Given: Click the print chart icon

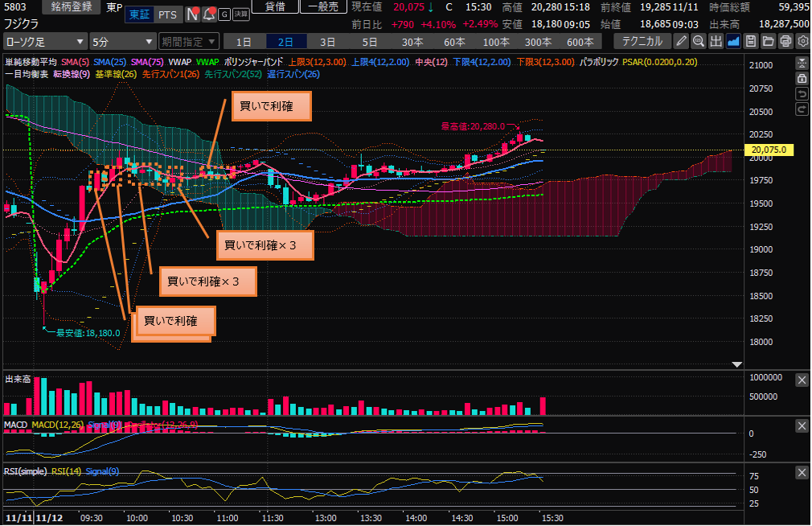Looking at the screenshot, I should 785,41.
